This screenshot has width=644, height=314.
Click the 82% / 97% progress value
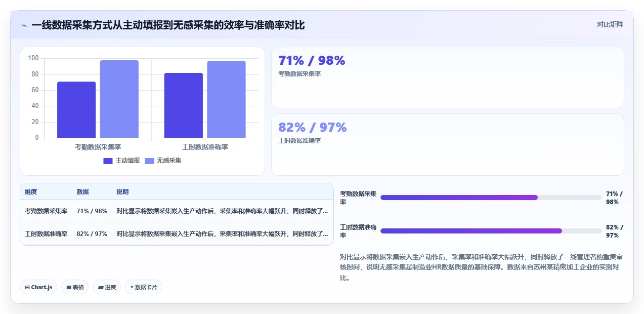point(615,231)
